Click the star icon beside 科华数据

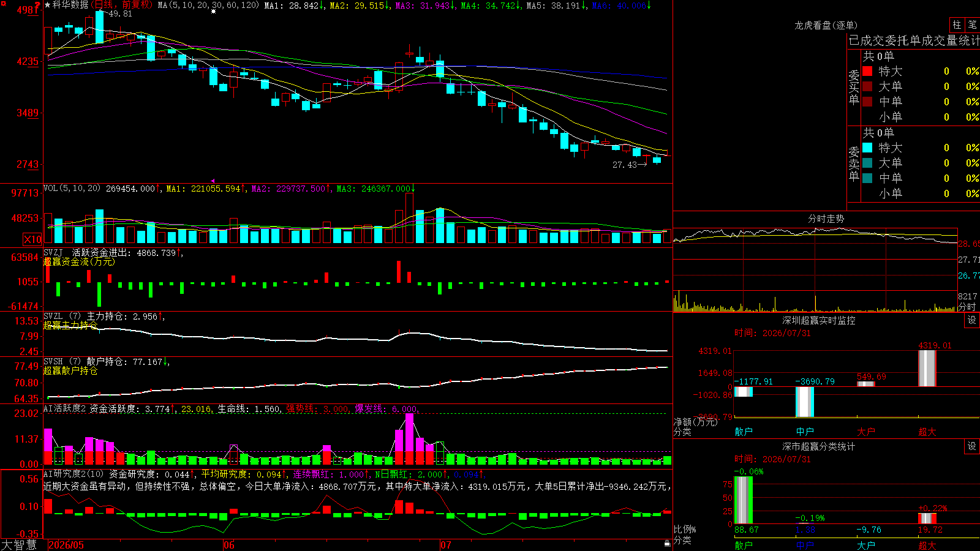47,5
